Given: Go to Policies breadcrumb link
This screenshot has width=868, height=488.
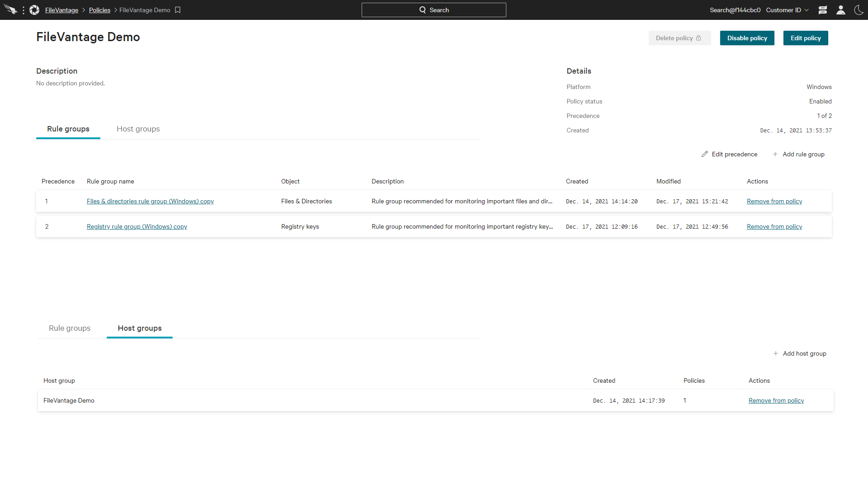Looking at the screenshot, I should [99, 10].
